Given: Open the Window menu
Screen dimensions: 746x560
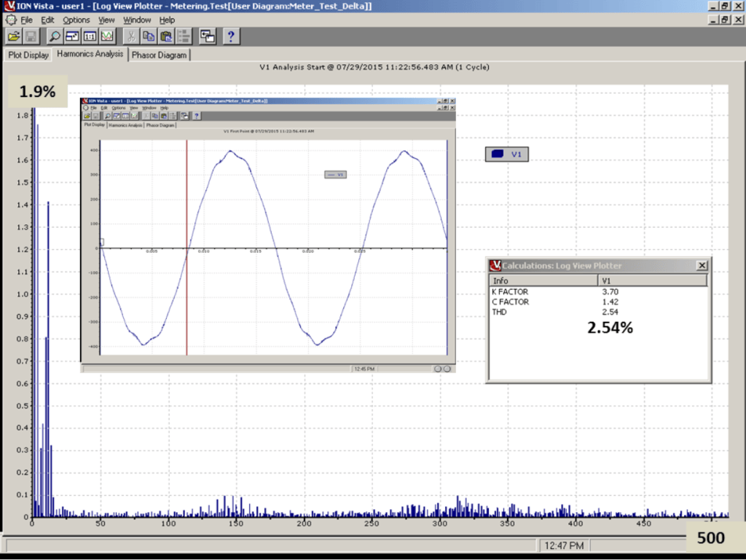Looking at the screenshot, I should coord(137,20).
